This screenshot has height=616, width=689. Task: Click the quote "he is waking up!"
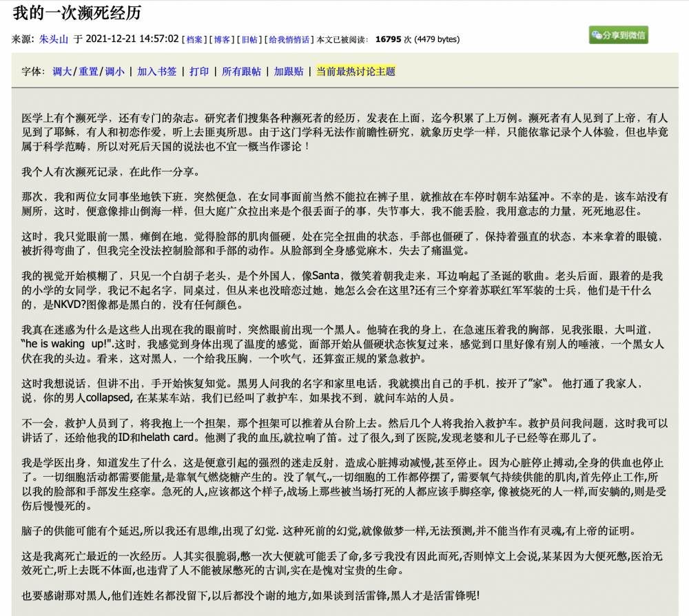coord(67,344)
